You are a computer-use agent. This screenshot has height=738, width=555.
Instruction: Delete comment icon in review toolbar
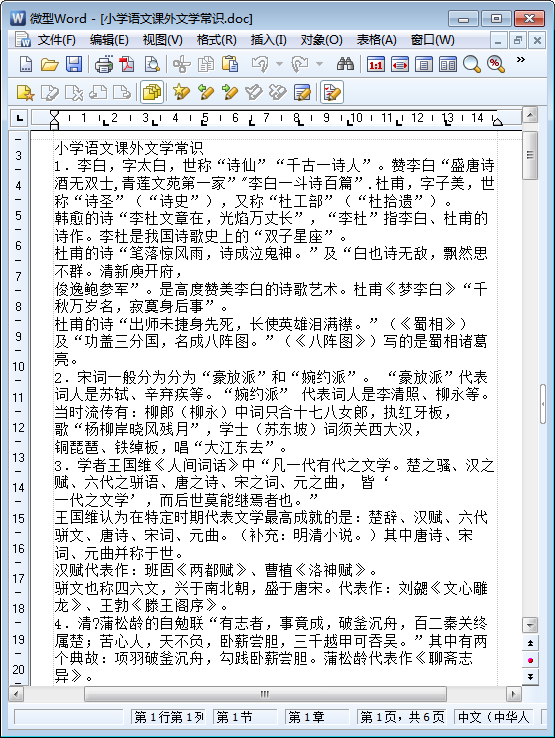(74, 92)
